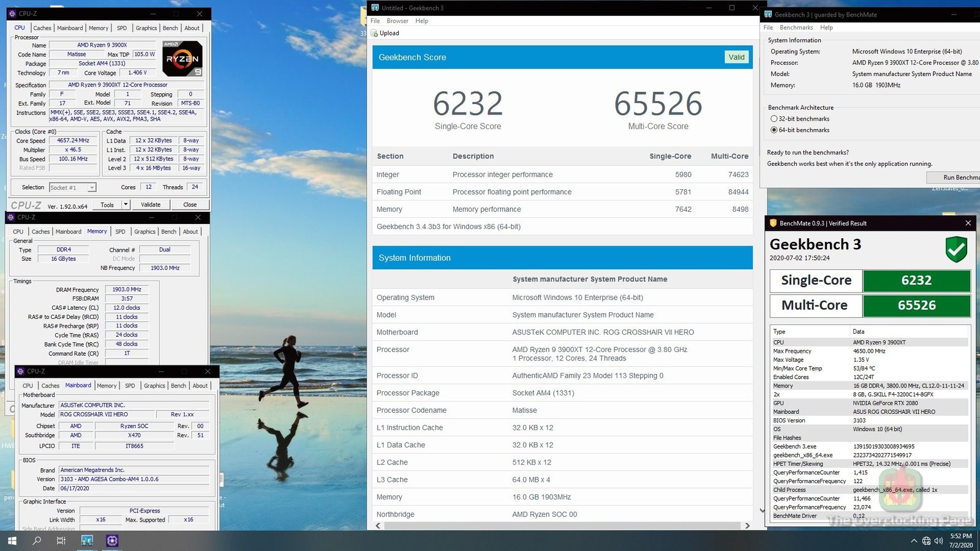Open the Browser menu in Geekbench

coord(398,21)
